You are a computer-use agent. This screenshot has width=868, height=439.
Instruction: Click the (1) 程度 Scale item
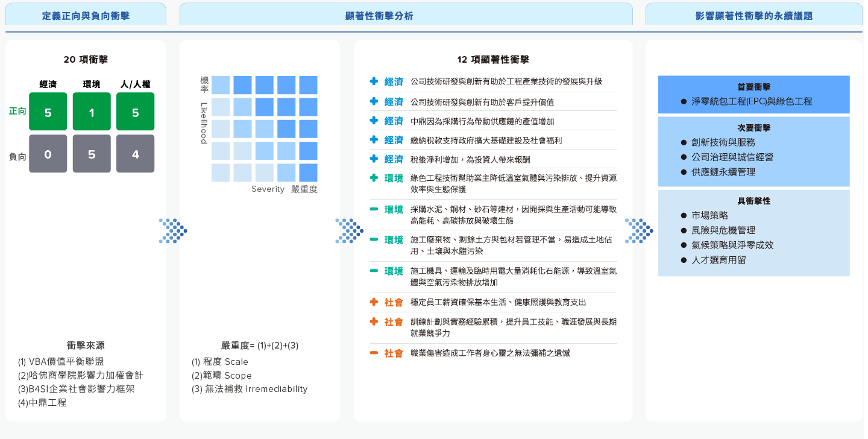click(x=220, y=362)
